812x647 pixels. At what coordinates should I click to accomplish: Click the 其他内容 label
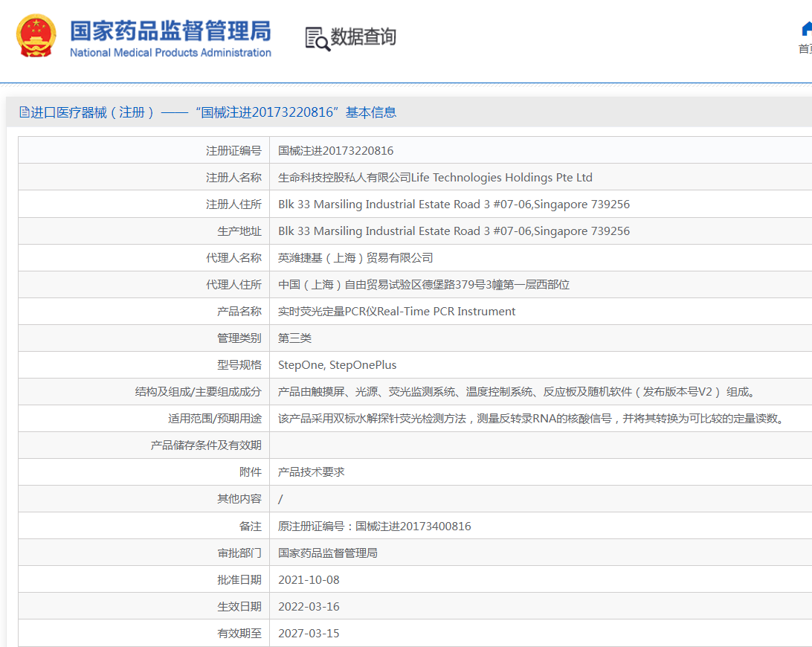coord(239,499)
